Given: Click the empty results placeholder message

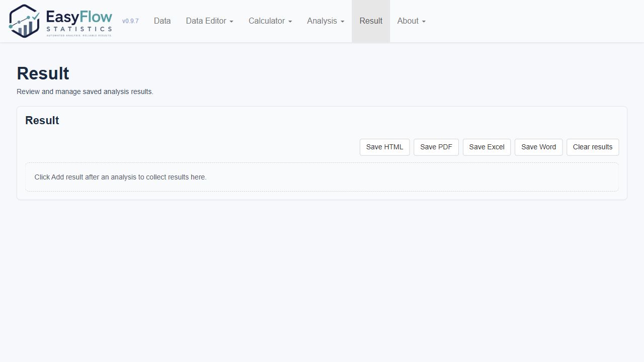Looking at the screenshot, I should click(322, 177).
